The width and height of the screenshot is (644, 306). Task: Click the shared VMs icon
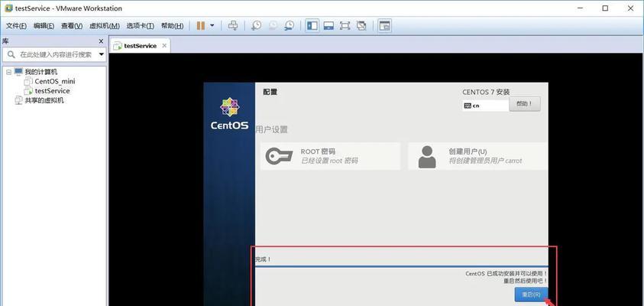(18, 100)
